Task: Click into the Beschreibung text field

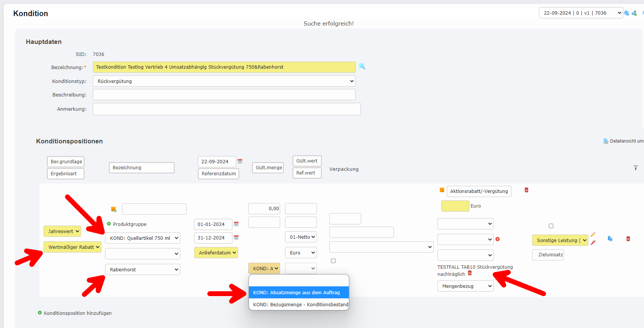Action: point(224,95)
